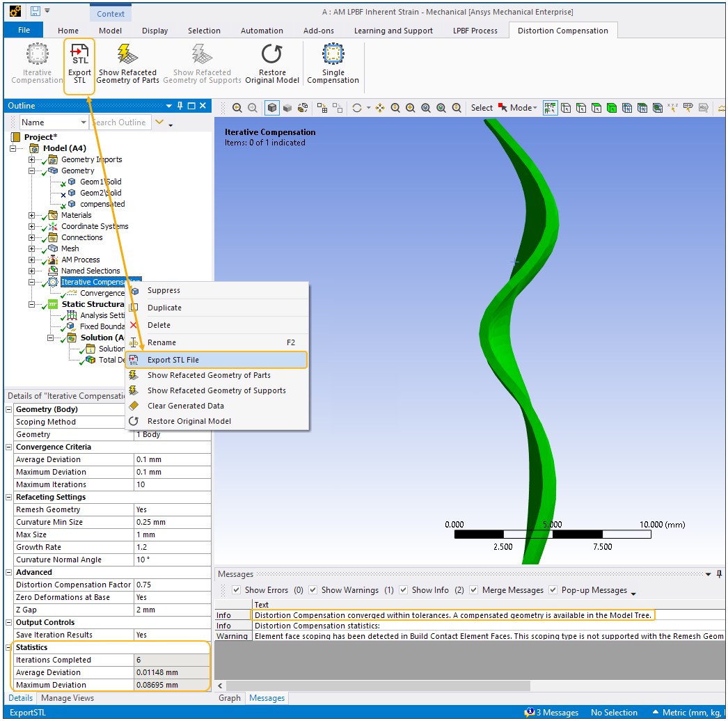Click the Messages scroll-left arrow
This screenshot has width=728, height=721.
(x=220, y=686)
